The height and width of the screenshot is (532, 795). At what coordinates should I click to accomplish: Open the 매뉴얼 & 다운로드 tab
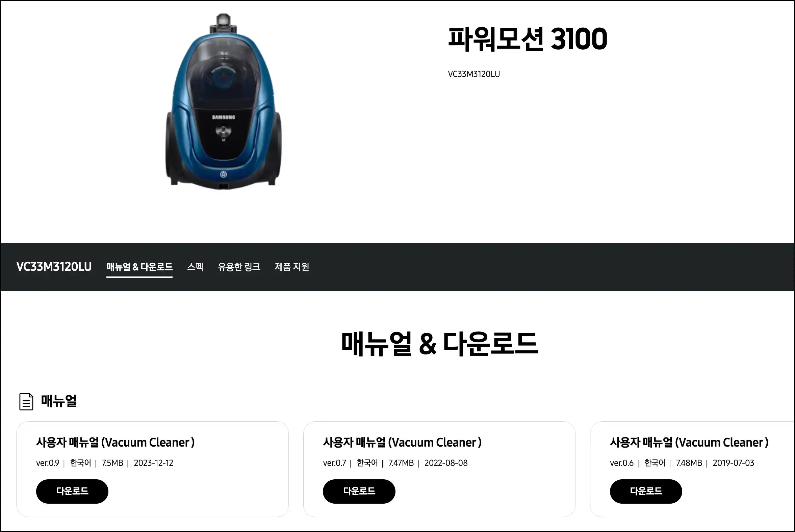pyautogui.click(x=139, y=267)
